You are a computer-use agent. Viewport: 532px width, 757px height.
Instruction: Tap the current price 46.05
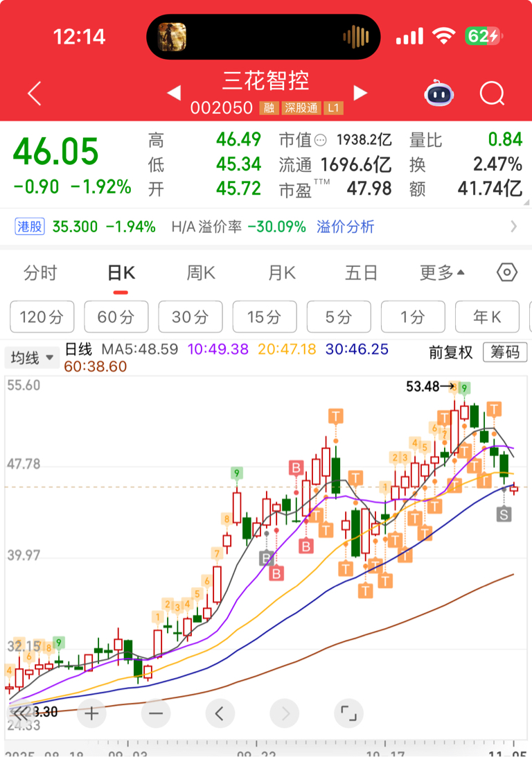(56, 151)
